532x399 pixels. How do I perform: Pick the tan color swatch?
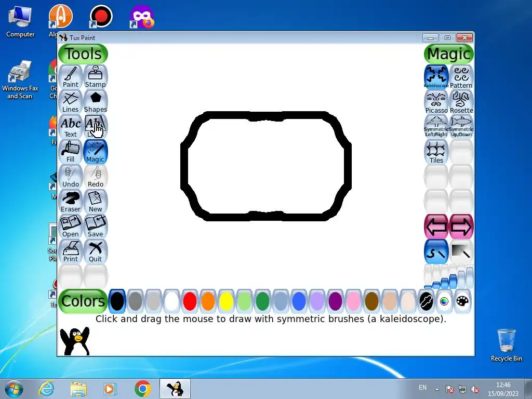390,301
